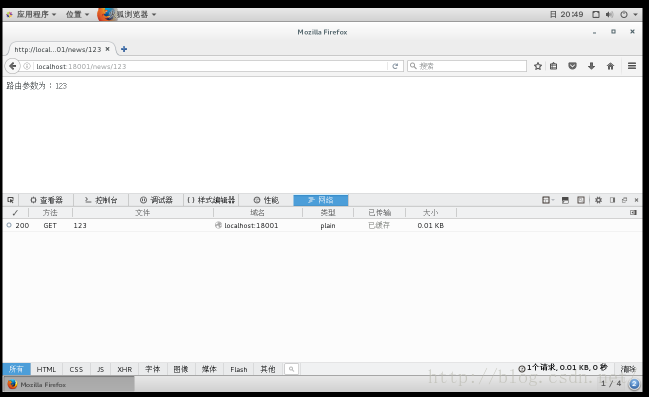Image resolution: width=649 pixels, height=397 pixels.
Task: Filter requests by 字体 fonts
Action: tap(153, 369)
